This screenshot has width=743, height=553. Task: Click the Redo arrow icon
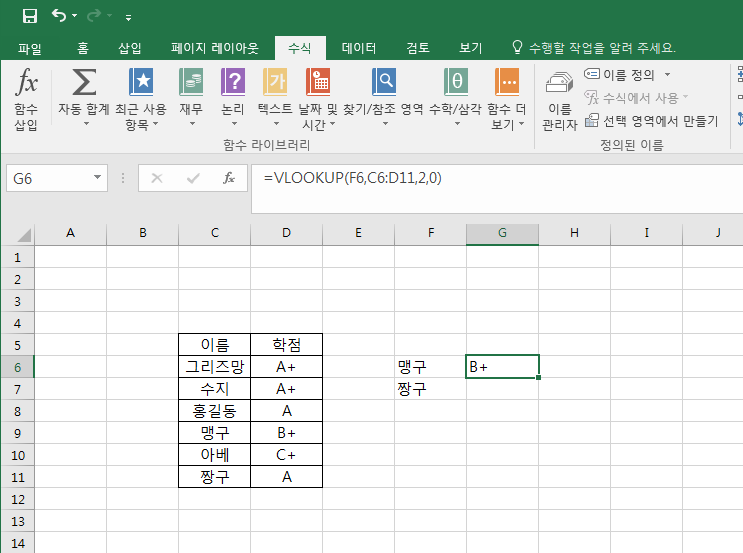[94, 16]
